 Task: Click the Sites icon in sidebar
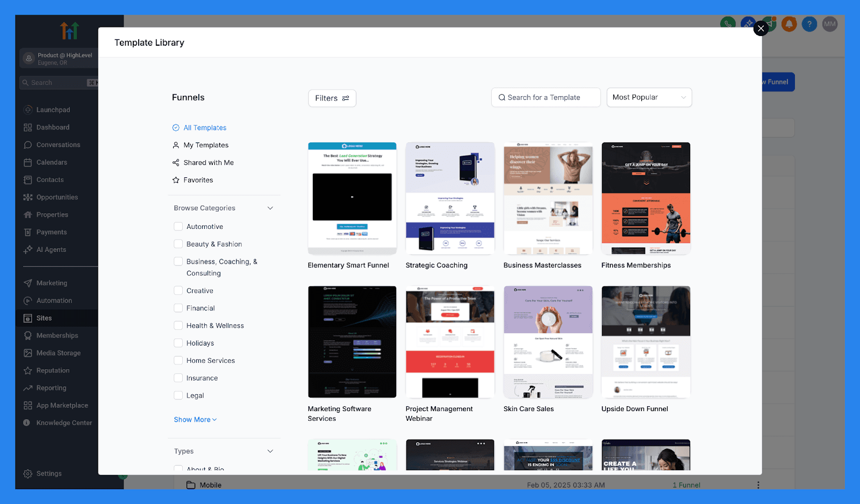tap(28, 318)
